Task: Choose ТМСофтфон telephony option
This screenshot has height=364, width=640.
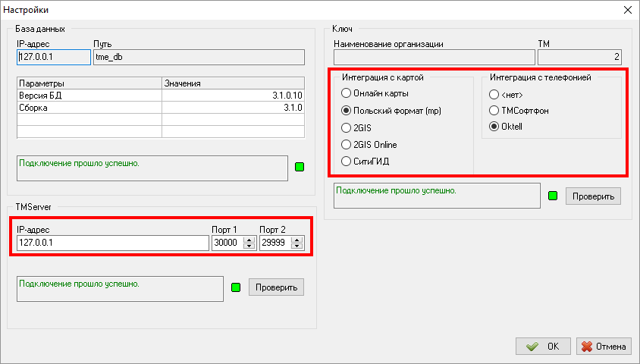Action: (x=494, y=110)
